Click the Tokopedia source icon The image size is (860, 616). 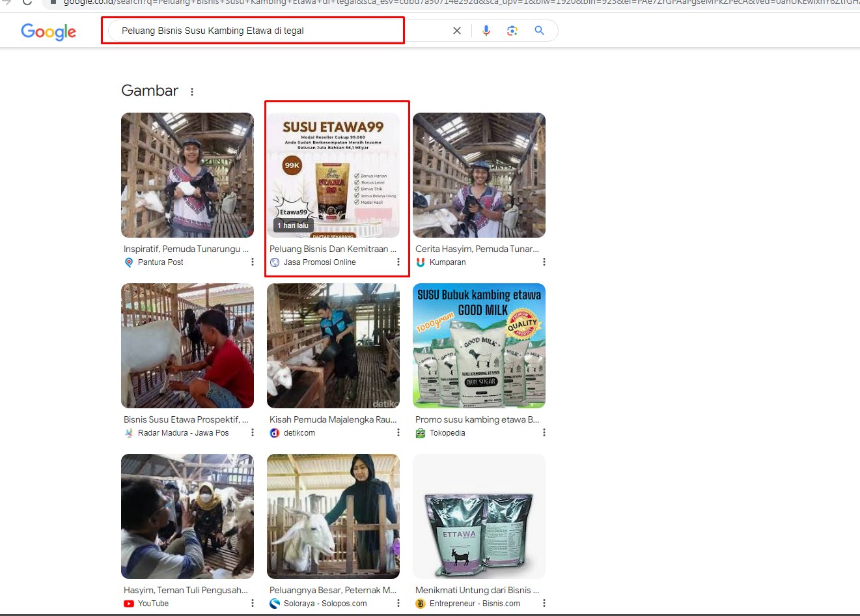tap(421, 433)
